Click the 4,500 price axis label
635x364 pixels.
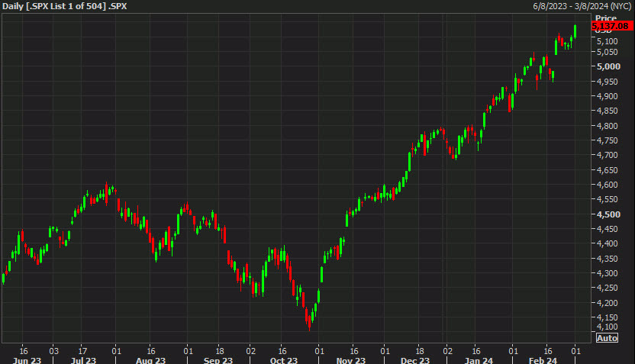608,214
